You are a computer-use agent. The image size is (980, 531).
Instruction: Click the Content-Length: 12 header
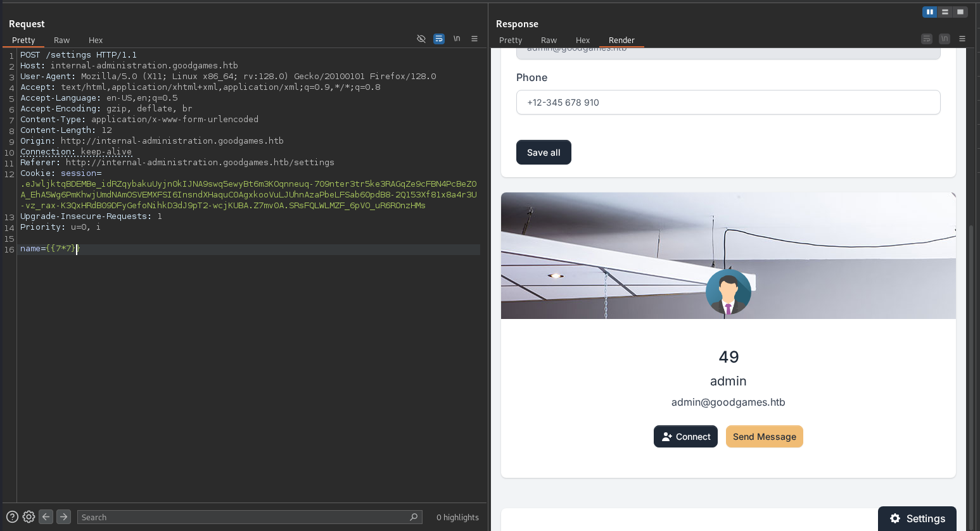point(66,130)
